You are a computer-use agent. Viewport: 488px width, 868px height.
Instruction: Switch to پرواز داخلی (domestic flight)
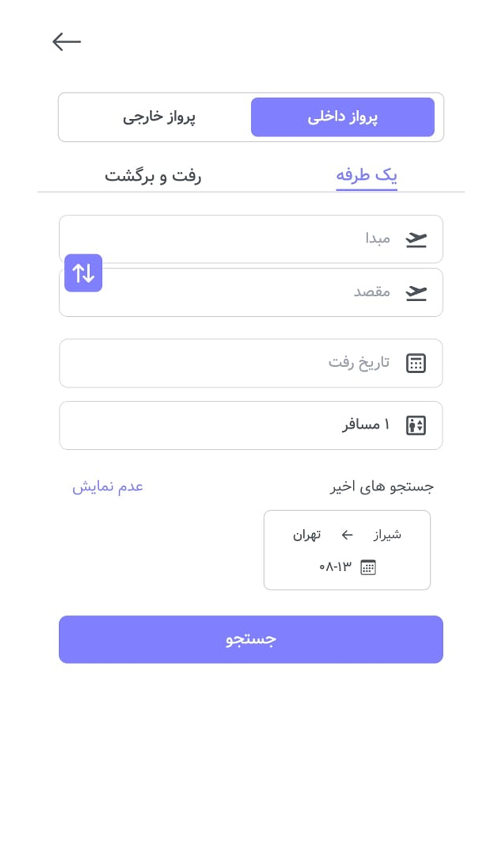coord(342,117)
